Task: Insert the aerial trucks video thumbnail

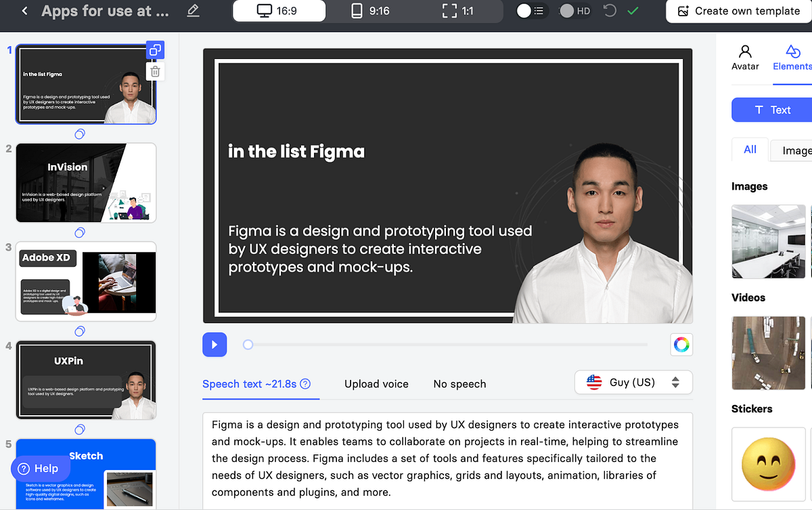Action: tap(768, 353)
